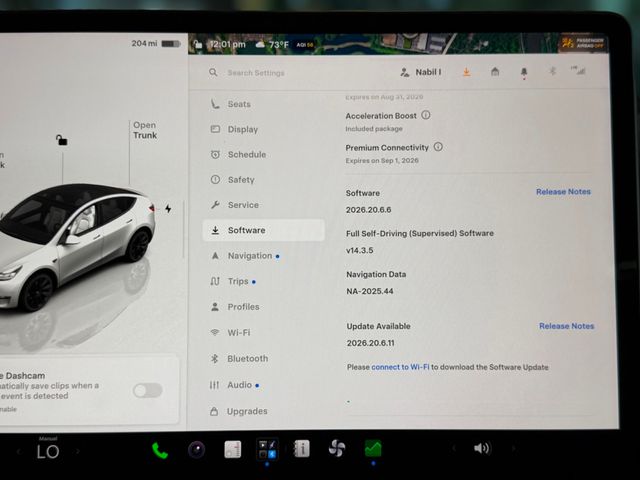640x480 pixels.
Task: Tap the lock icon in status bar
Action: 198,44
